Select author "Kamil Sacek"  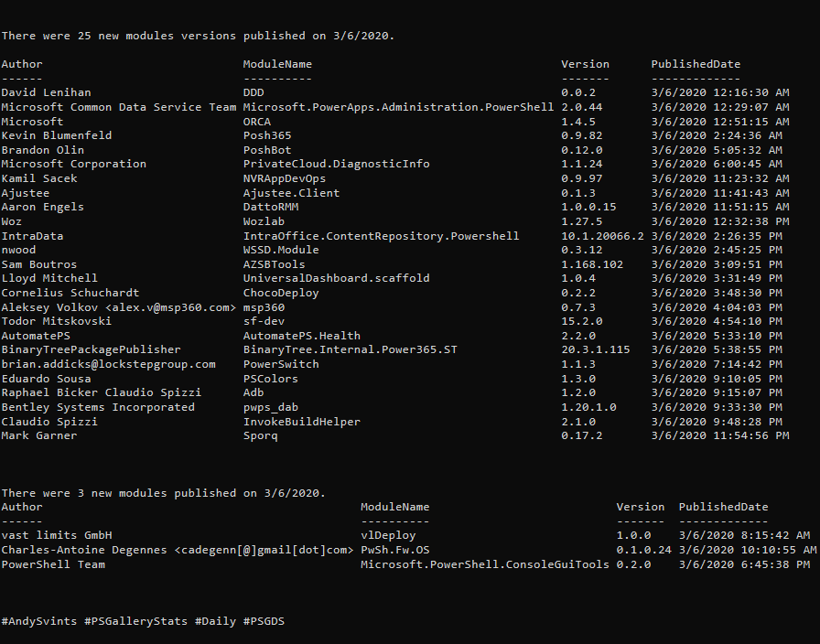39,178
